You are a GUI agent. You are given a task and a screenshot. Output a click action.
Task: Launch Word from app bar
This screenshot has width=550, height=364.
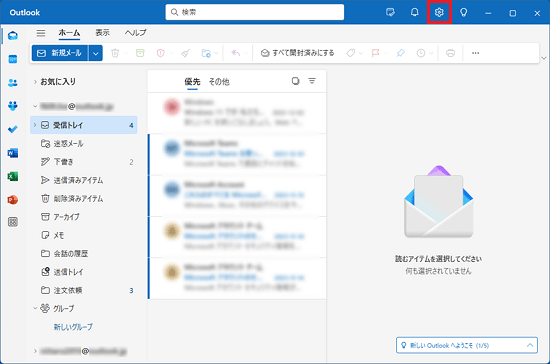[x=13, y=153]
